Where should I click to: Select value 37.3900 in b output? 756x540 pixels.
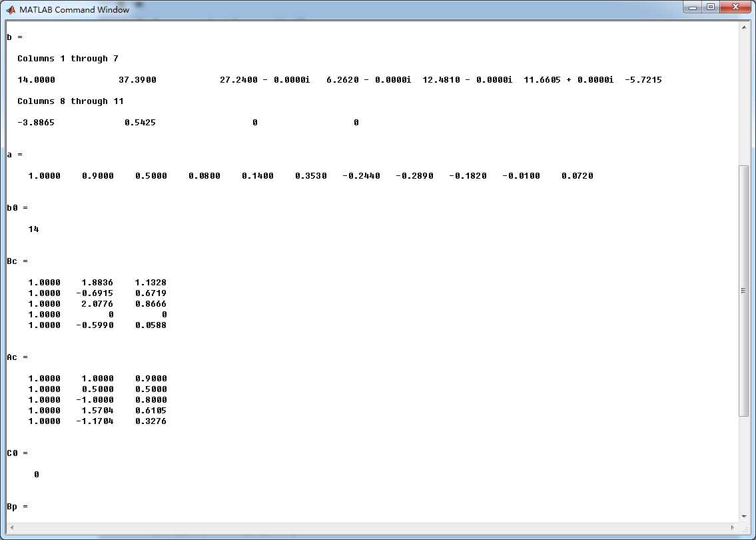137,79
